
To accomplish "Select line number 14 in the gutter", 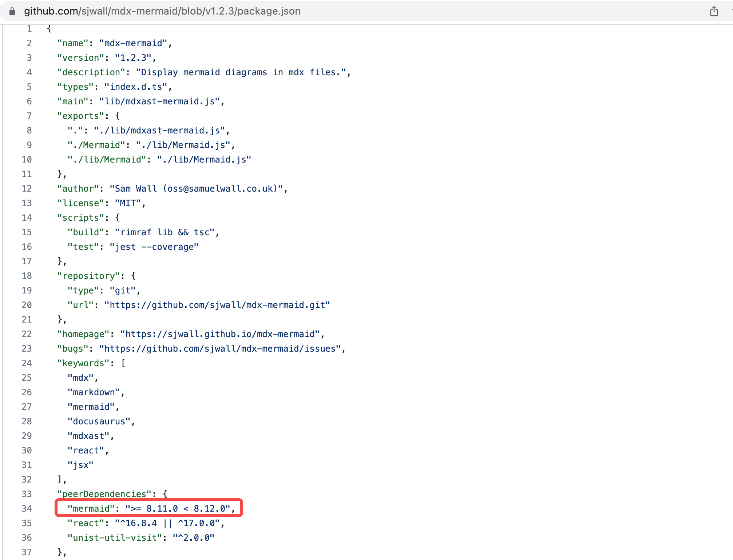I will 27,217.
